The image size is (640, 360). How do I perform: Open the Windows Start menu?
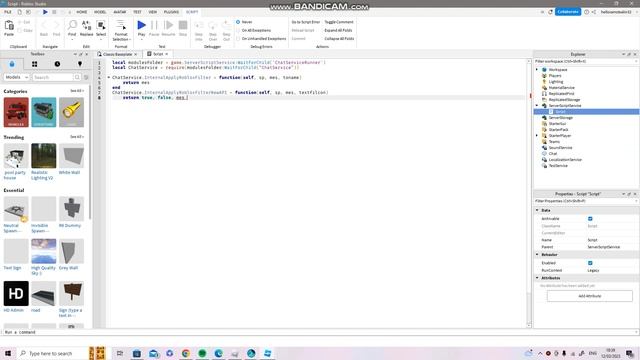click(x=8, y=353)
